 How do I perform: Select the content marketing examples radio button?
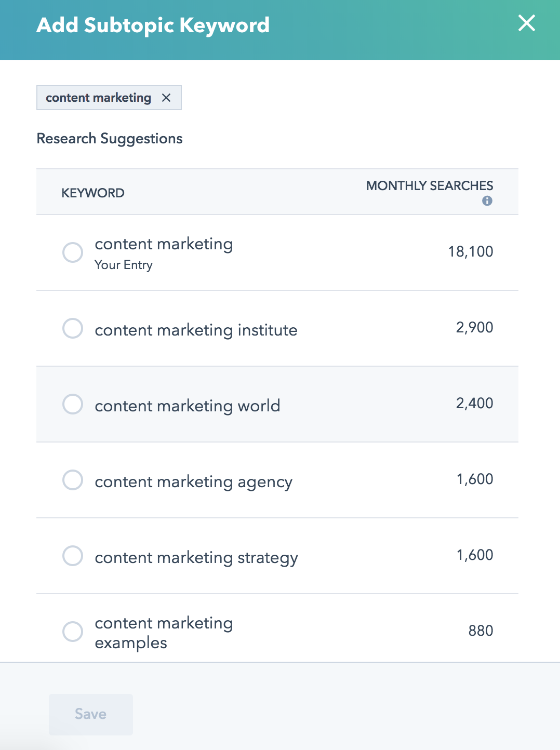pyautogui.click(x=73, y=632)
